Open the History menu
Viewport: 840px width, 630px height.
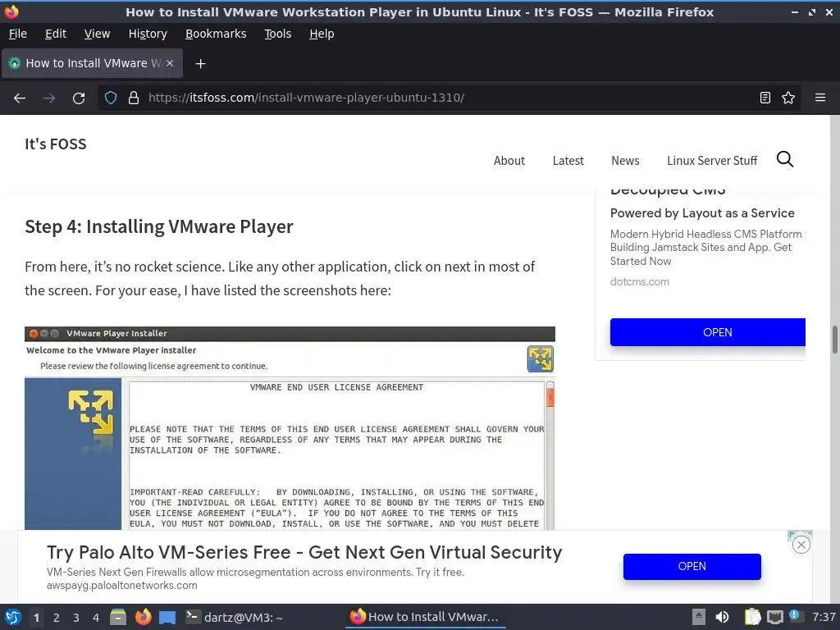pyautogui.click(x=148, y=34)
